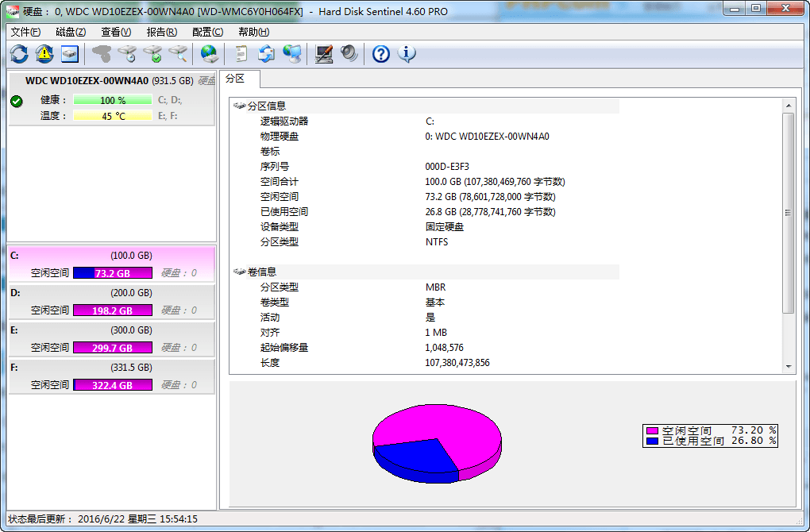Click the disk with magnifying glass icon
Screen dimensions: 810x532
pyautogui.click(x=178, y=54)
